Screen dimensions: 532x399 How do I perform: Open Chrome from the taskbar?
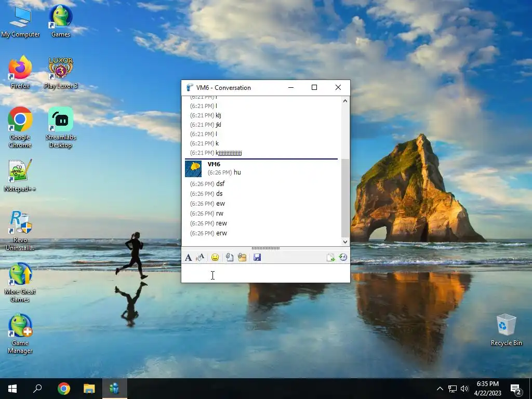63,389
